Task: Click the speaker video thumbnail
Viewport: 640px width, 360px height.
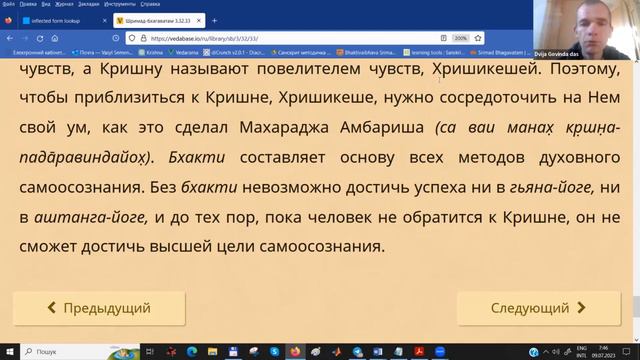Action: pos(587,29)
